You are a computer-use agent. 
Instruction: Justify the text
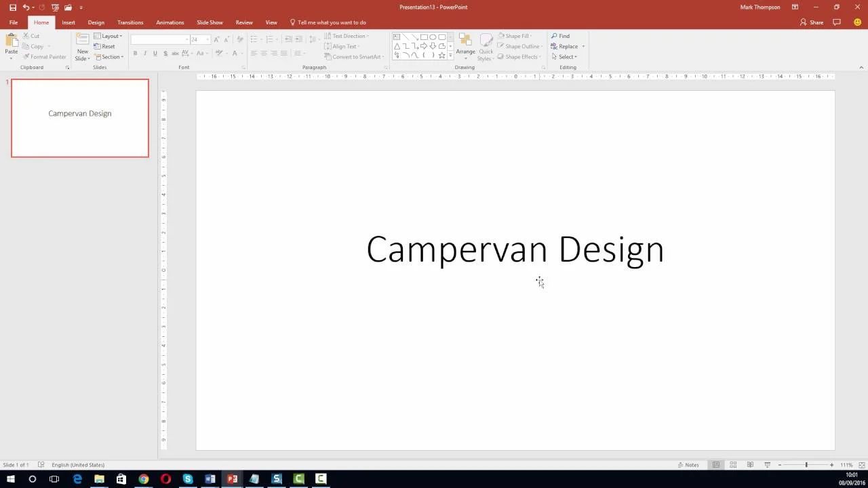point(283,53)
